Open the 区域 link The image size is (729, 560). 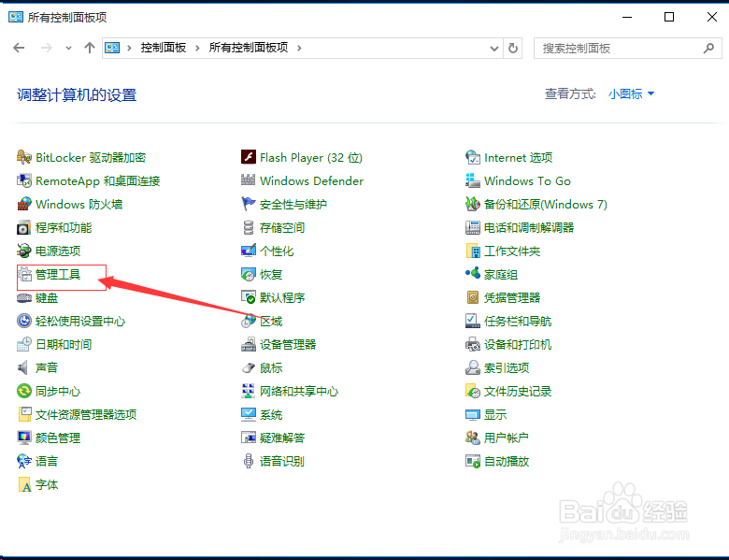tap(271, 321)
